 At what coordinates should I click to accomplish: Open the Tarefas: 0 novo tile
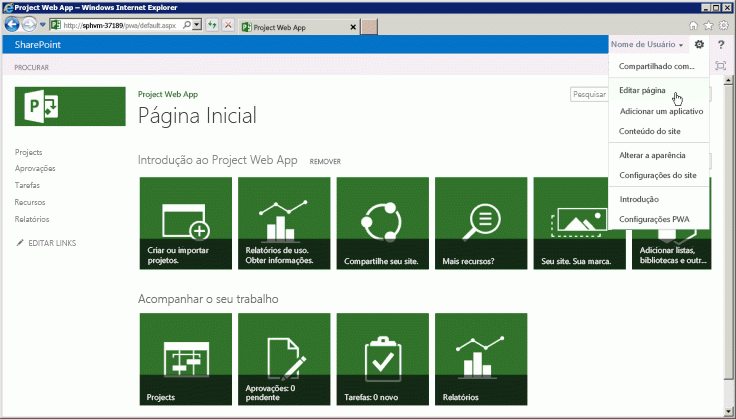(x=382, y=358)
